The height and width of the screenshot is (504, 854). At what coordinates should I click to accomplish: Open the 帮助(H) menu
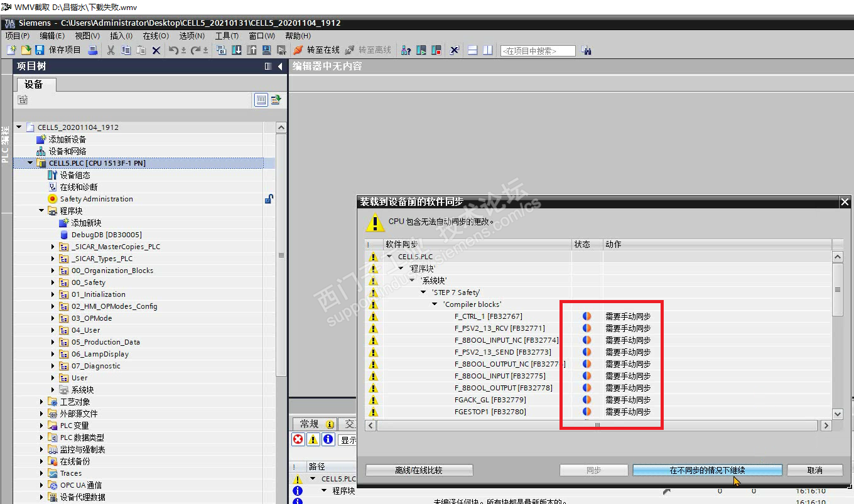coord(298,36)
